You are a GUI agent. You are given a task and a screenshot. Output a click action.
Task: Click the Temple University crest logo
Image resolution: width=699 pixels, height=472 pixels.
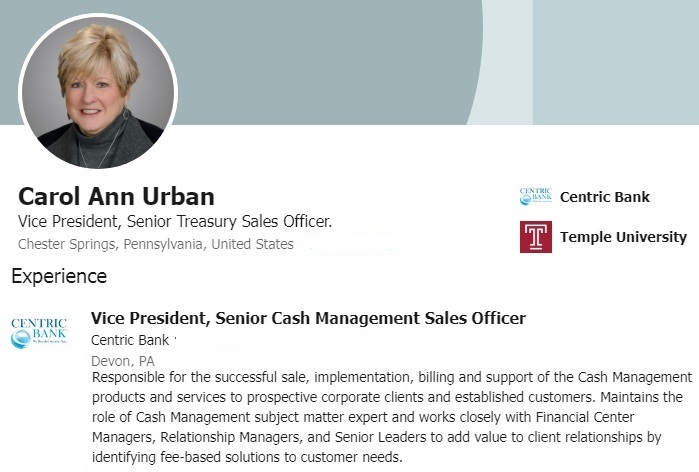535,237
